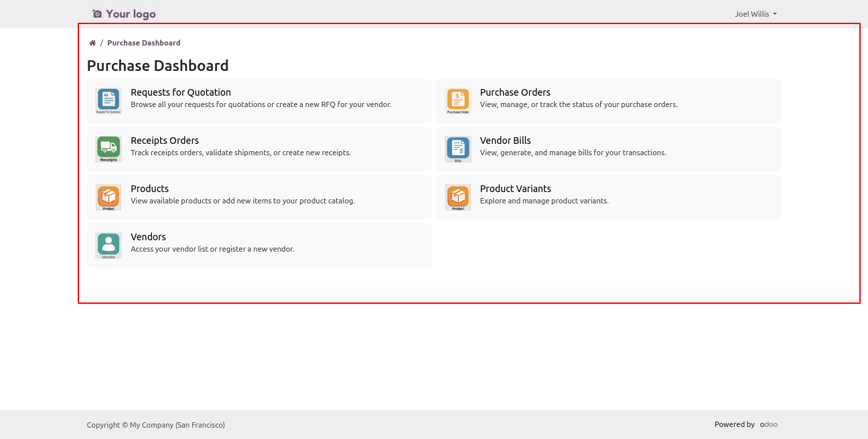This screenshot has width=868, height=439.
Task: Click the orange Products box icon
Action: tap(108, 197)
